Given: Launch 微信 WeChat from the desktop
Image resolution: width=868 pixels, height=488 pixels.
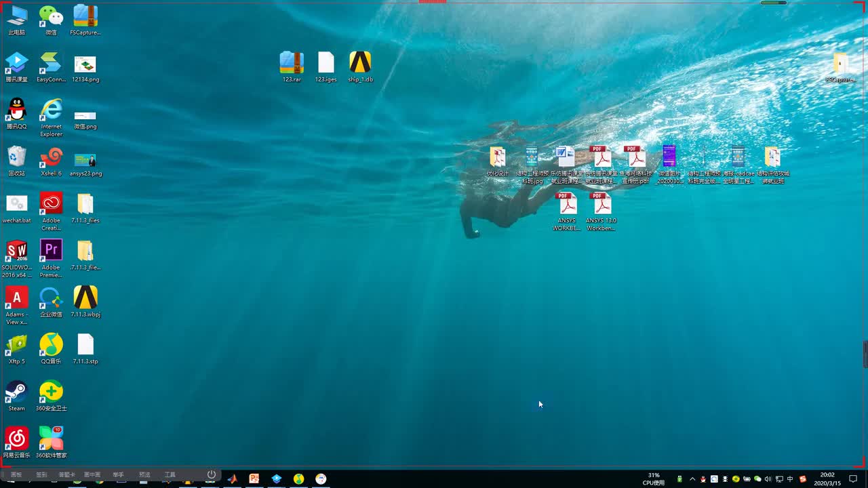Looking at the screenshot, I should (x=51, y=20).
